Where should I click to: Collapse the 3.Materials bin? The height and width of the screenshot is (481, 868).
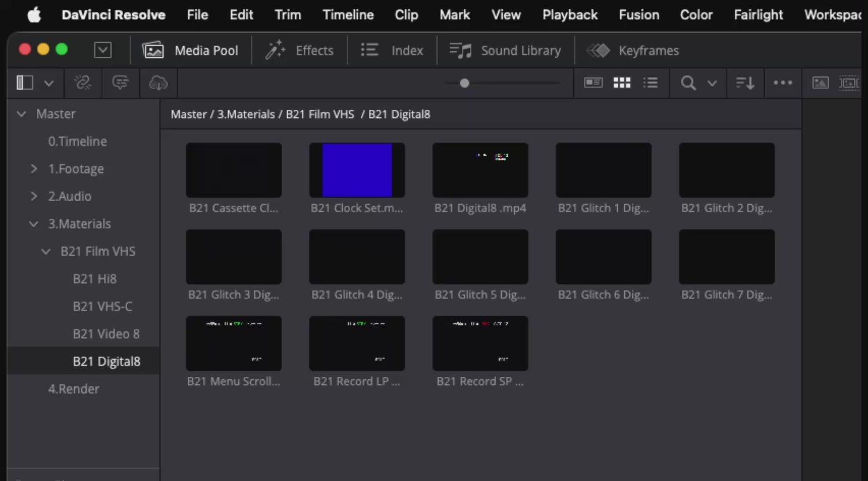[x=34, y=224]
